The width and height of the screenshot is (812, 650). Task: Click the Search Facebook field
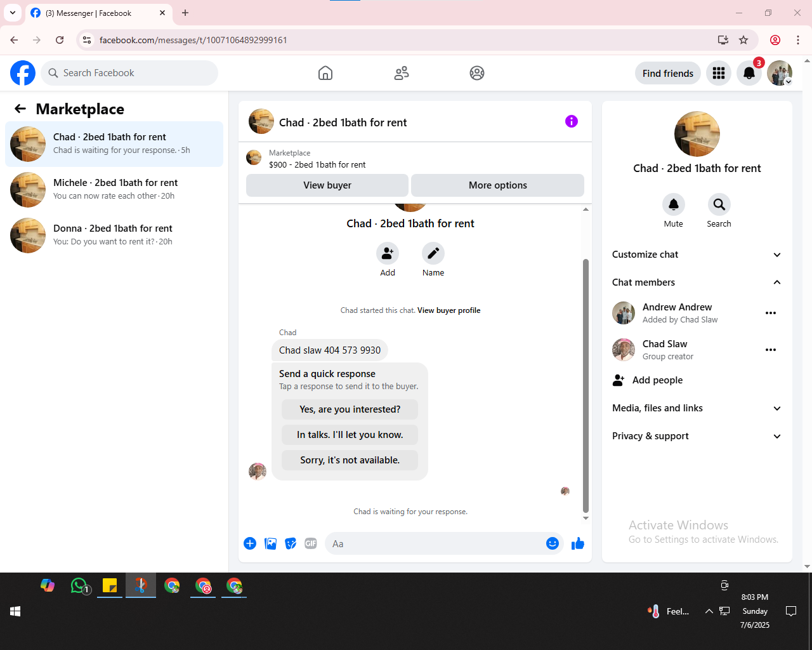[129, 73]
